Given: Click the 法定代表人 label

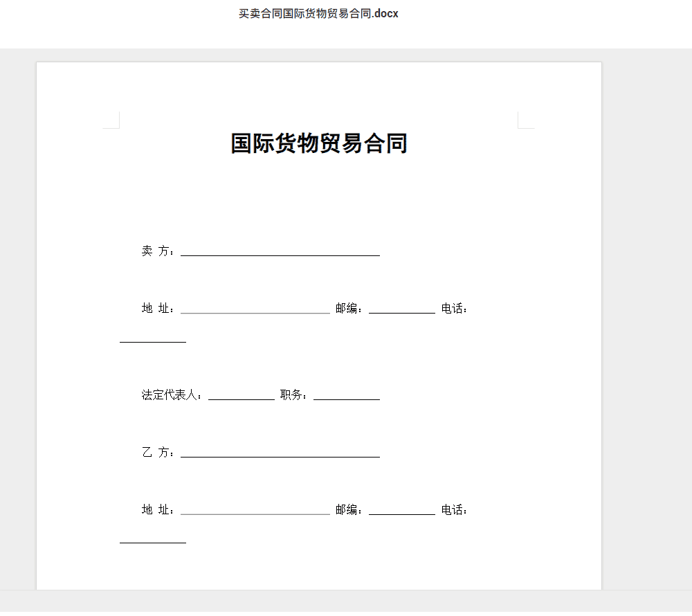Looking at the screenshot, I should click(172, 395).
